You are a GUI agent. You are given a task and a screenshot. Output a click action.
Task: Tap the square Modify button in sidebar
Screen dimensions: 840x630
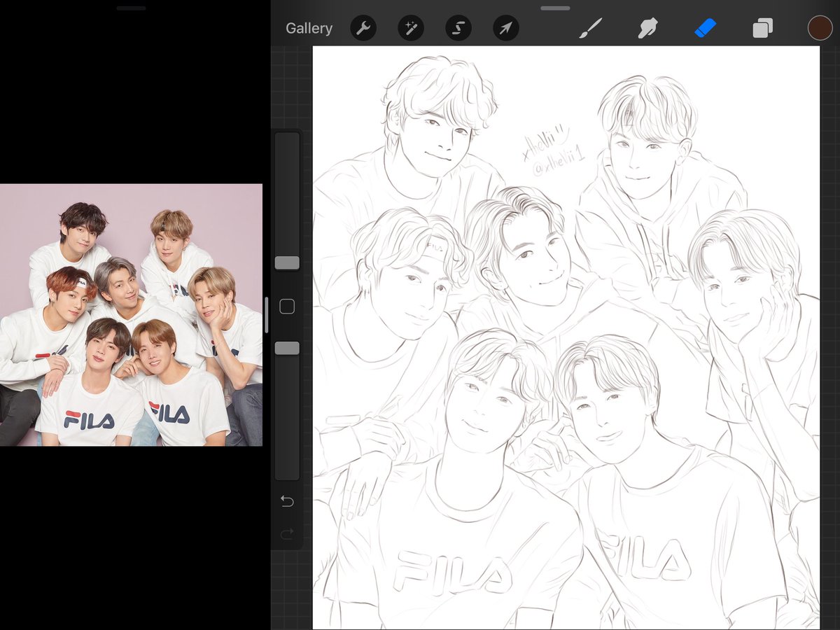(x=287, y=306)
